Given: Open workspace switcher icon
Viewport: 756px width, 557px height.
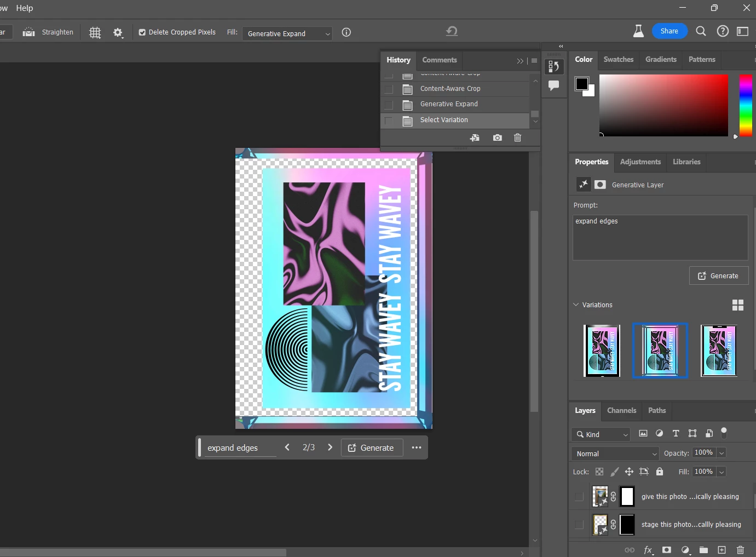Looking at the screenshot, I should coord(742,31).
